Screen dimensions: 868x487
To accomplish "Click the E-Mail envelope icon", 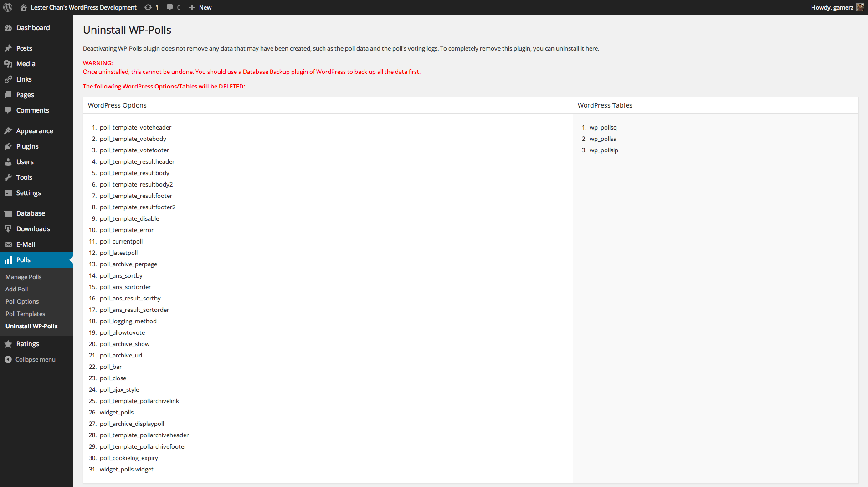I will 8,244.
